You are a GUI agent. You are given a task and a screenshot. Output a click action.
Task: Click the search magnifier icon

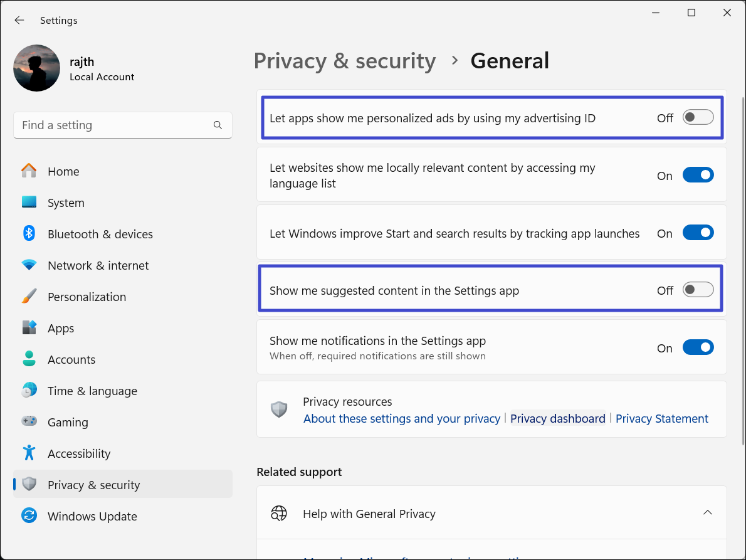point(218,125)
